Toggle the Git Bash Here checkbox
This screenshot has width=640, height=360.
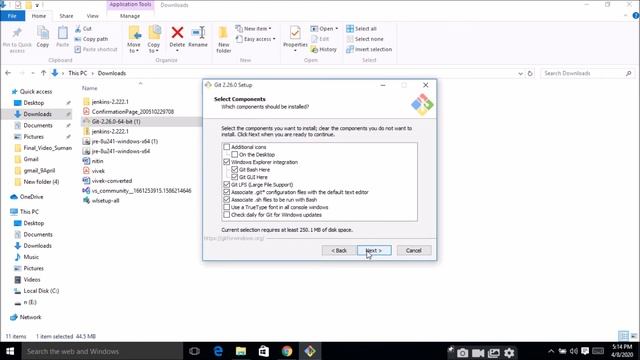tap(235, 169)
